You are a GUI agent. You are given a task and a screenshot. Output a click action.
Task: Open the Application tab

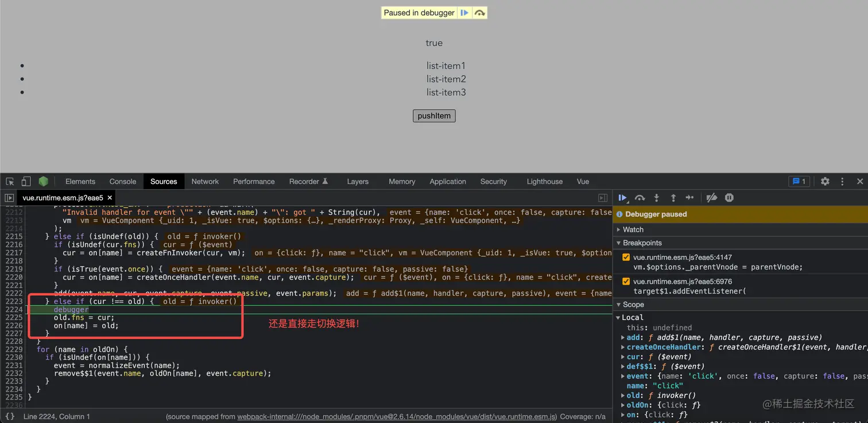tap(448, 182)
